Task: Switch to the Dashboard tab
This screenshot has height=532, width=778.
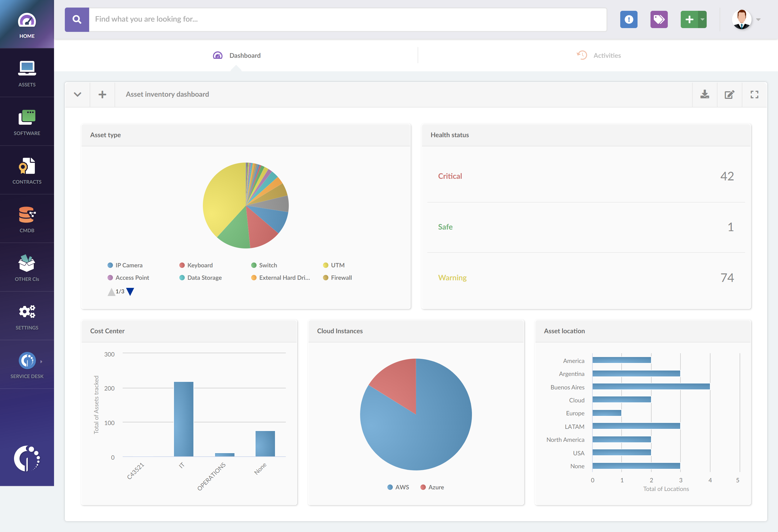Action: (244, 55)
